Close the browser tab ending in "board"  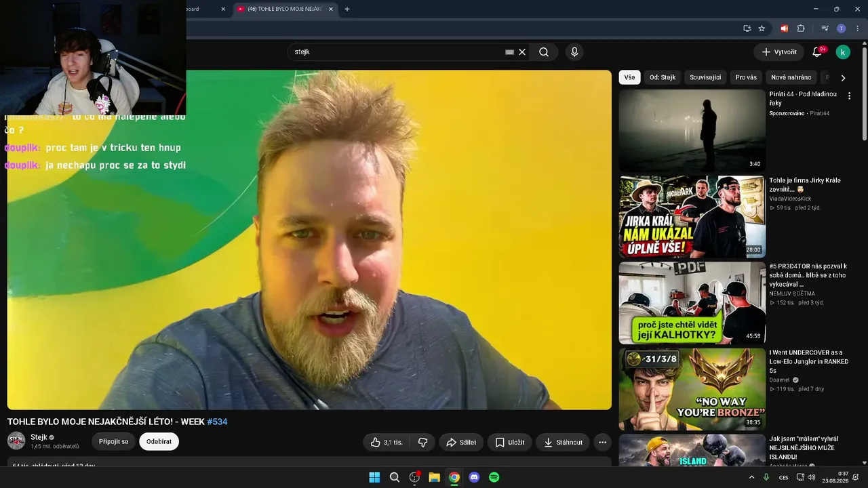(x=223, y=9)
